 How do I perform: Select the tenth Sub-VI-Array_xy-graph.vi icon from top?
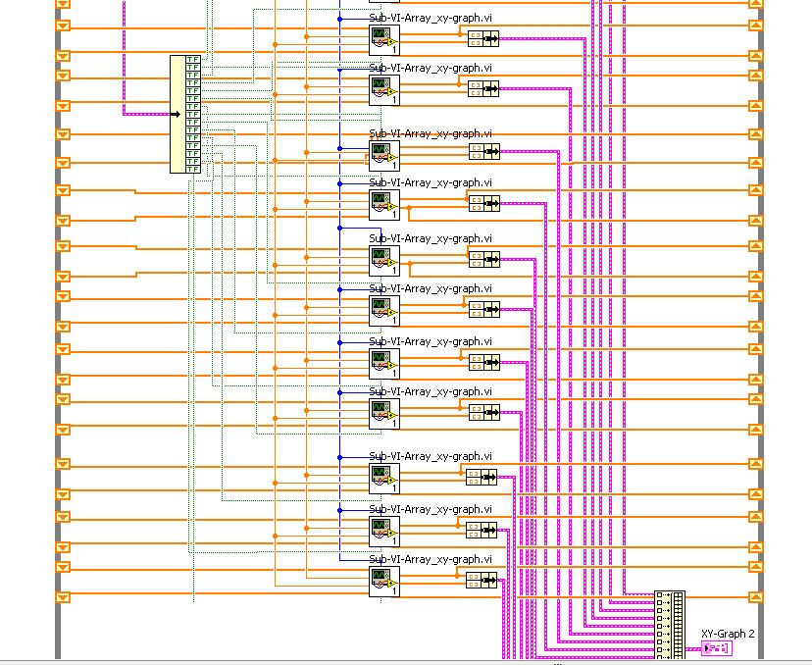[x=384, y=532]
